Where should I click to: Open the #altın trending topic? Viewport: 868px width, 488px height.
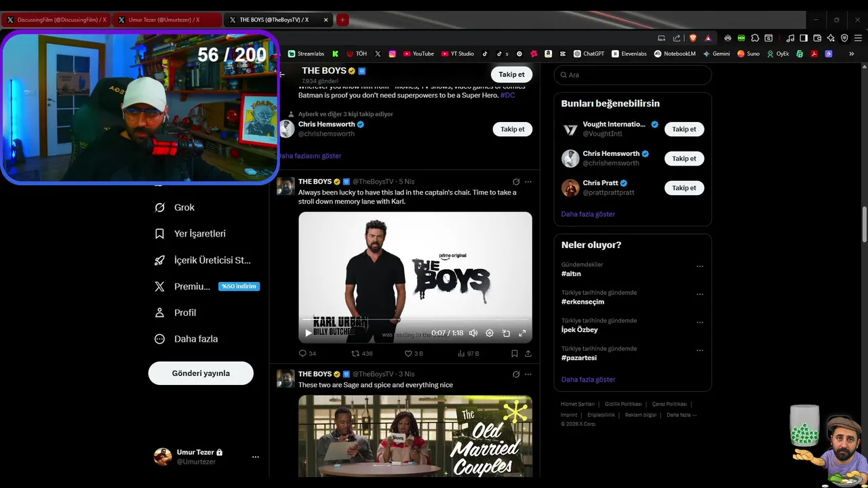pos(571,274)
